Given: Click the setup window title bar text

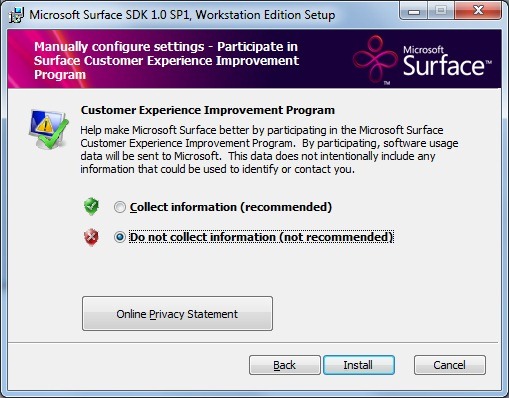Looking at the screenshot, I should pyautogui.click(x=182, y=15).
